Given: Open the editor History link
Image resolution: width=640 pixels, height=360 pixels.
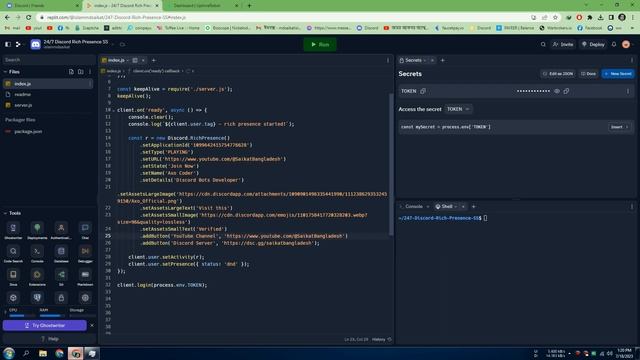Looking at the screenshot, I should click(x=382, y=339).
